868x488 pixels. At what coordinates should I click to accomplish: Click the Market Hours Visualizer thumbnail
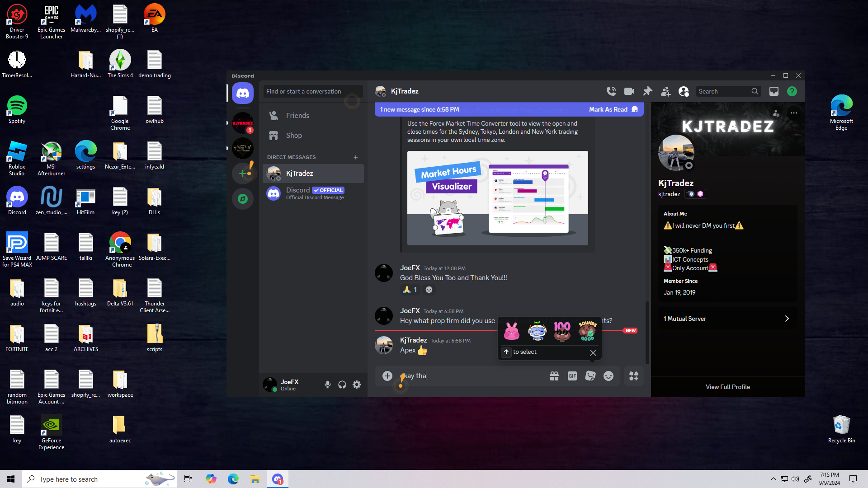click(497, 198)
